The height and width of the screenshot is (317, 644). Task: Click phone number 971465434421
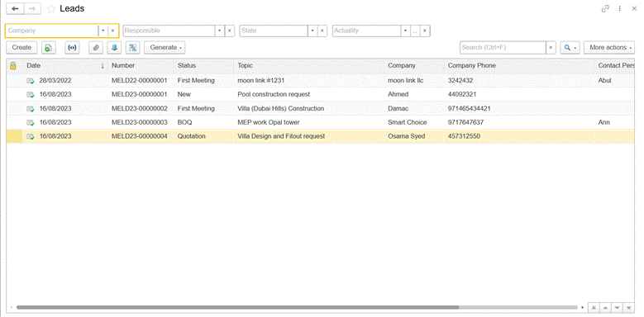coord(469,109)
